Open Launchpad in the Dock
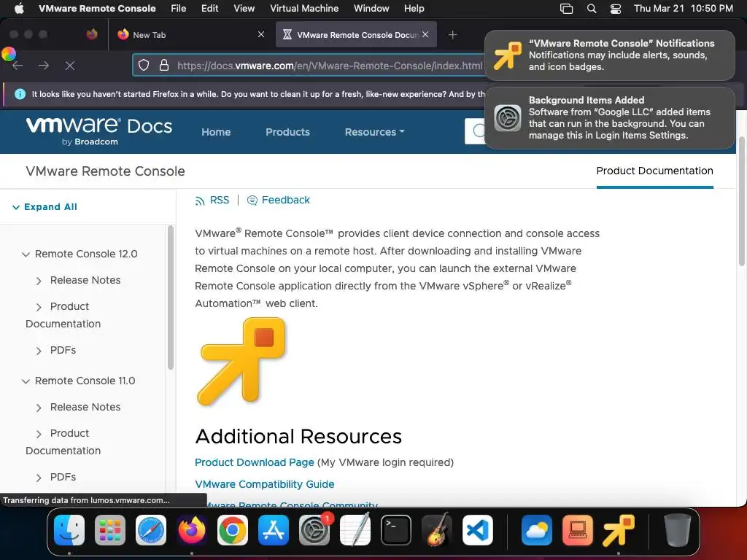This screenshot has width=747, height=560. click(x=110, y=530)
